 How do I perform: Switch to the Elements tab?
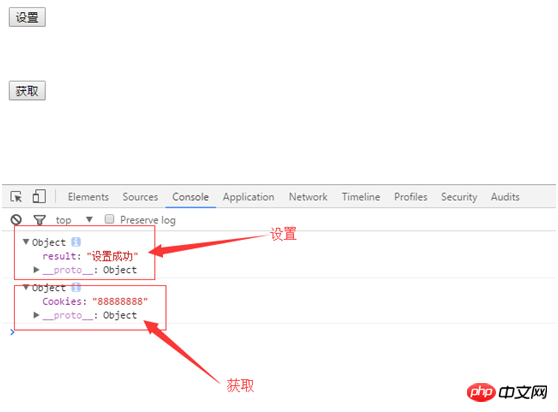pos(88,197)
